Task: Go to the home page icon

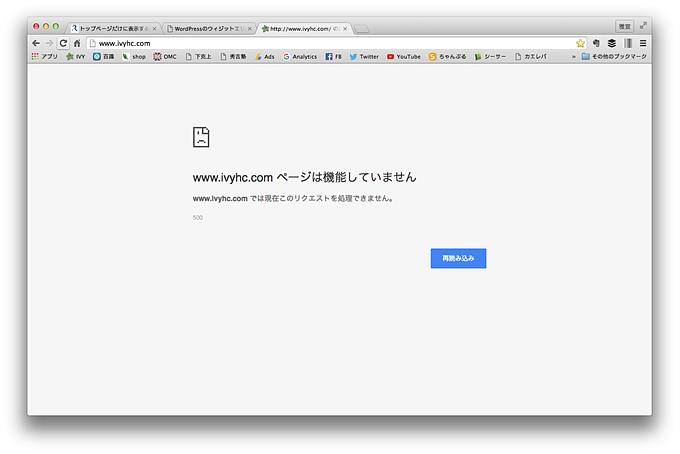Action: coord(77,43)
